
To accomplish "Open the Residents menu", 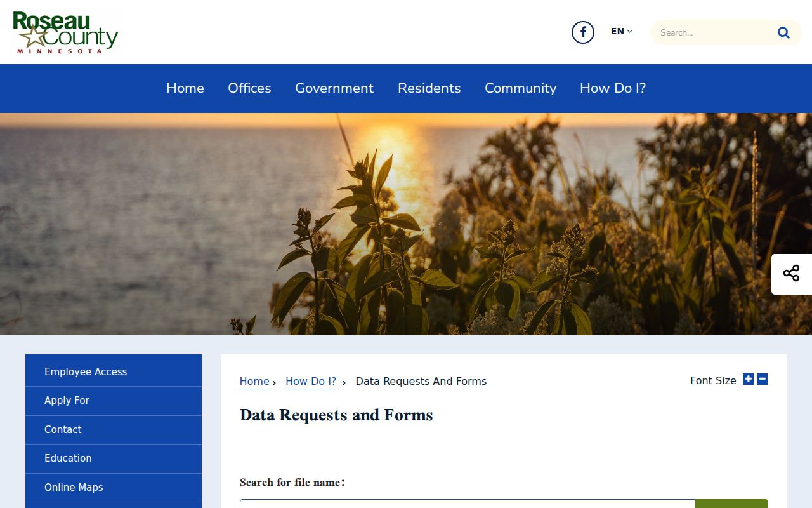I will pyautogui.click(x=429, y=88).
